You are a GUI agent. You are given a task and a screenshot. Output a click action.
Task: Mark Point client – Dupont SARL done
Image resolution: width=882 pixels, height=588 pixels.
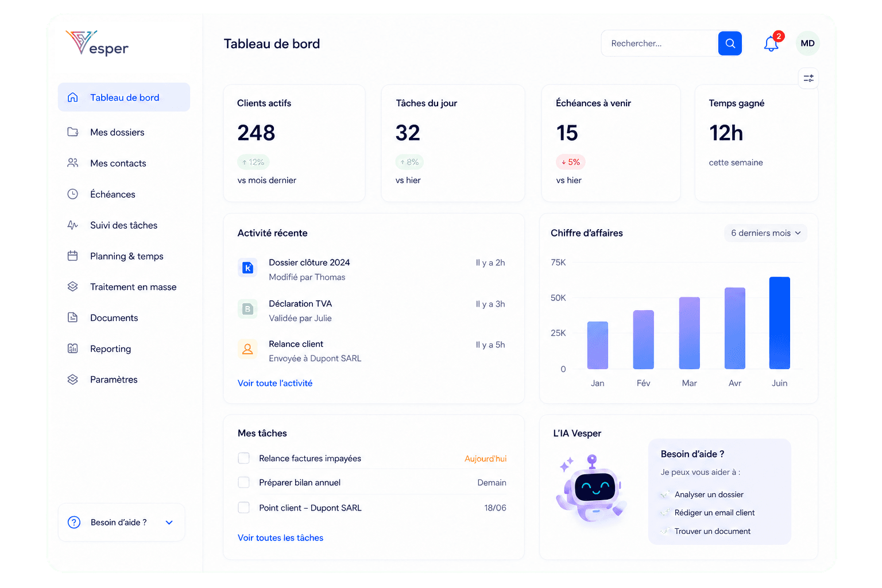coord(243,508)
